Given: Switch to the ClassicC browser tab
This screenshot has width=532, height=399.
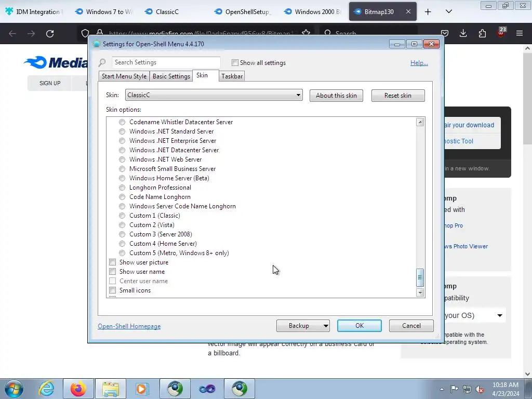Looking at the screenshot, I should (x=167, y=12).
